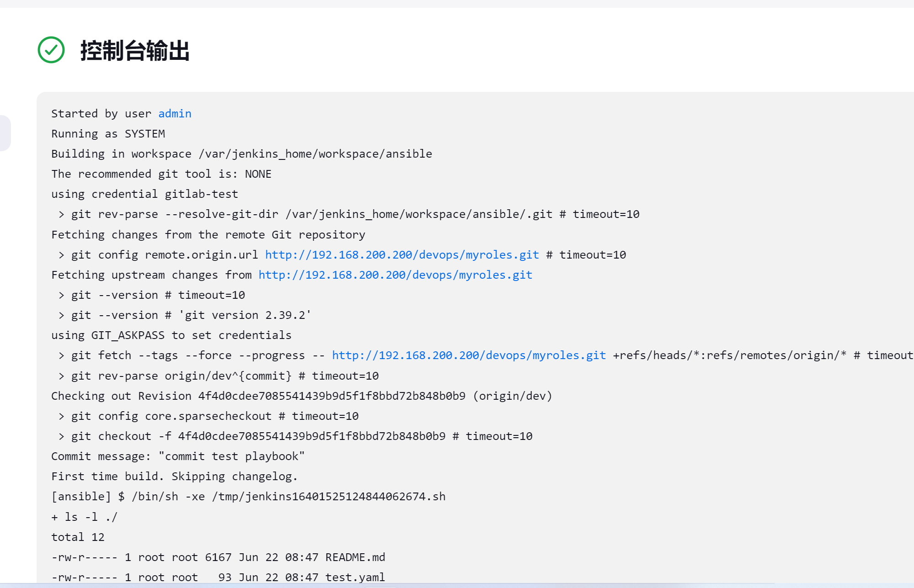Click 'First time build. Skipping changelog.' line
This screenshot has width=914, height=588.
click(x=174, y=476)
